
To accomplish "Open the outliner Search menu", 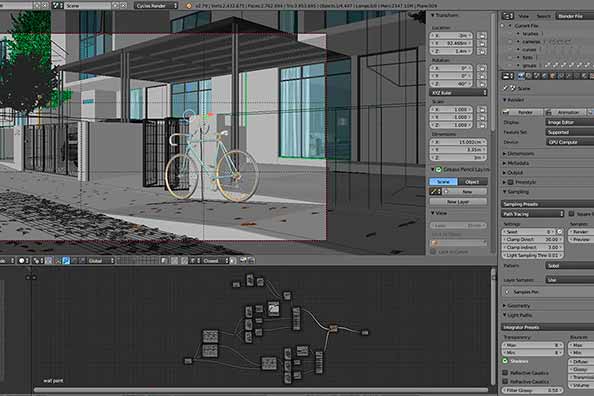I will [543, 16].
